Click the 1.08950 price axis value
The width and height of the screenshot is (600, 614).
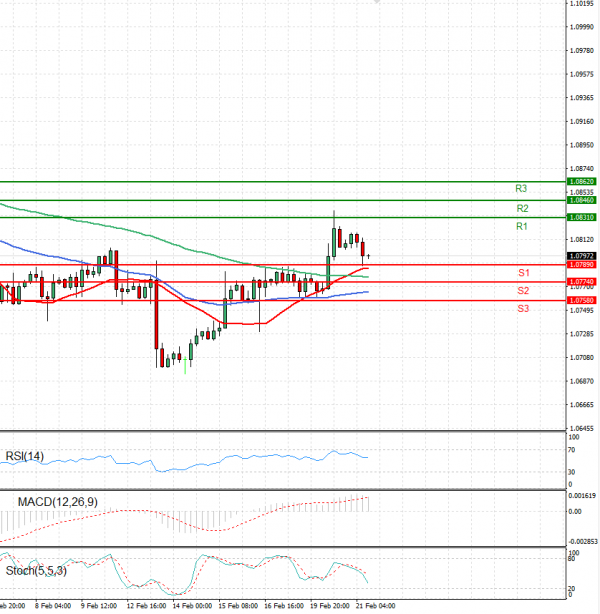582,145
